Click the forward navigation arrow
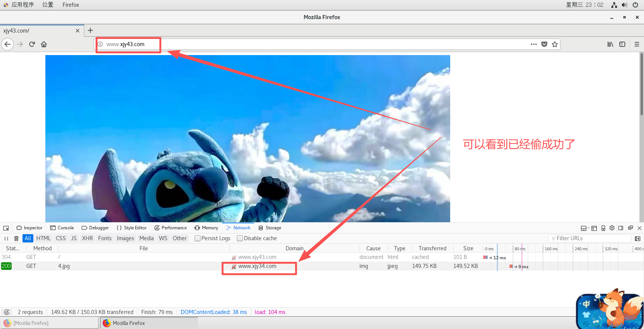Image resolution: width=644 pixels, height=329 pixels. pyautogui.click(x=20, y=44)
